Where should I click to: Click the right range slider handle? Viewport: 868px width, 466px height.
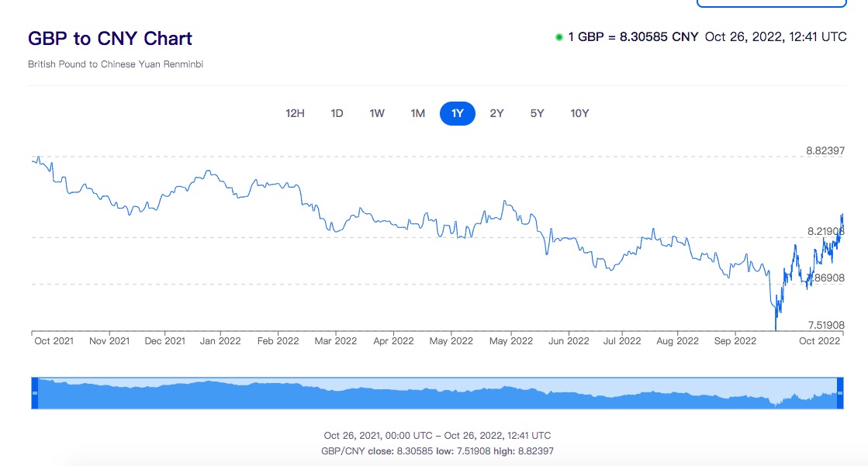point(840,393)
